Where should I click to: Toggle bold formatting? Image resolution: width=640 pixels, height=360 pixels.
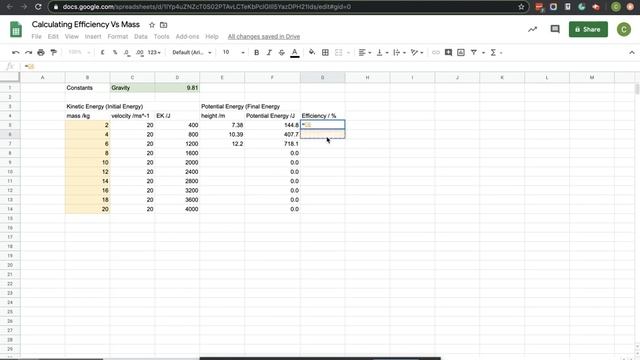(x=256, y=53)
